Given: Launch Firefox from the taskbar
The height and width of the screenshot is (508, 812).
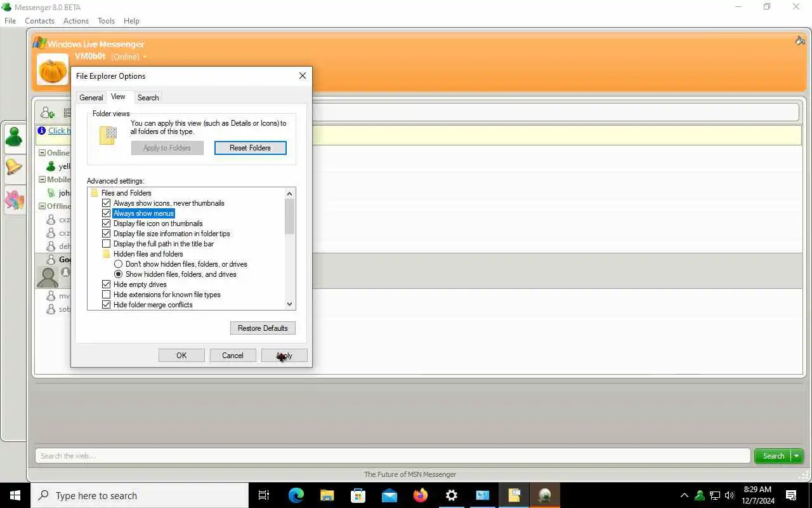Looking at the screenshot, I should point(420,495).
